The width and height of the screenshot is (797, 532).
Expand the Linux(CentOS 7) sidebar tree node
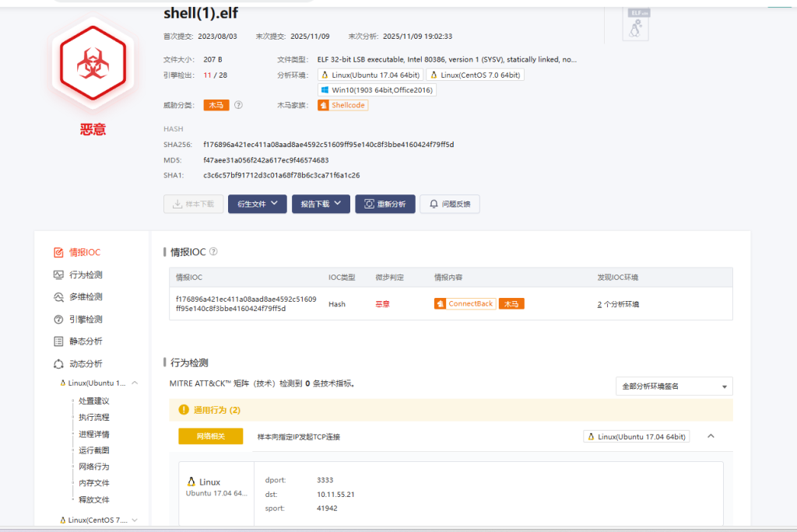pos(135,520)
